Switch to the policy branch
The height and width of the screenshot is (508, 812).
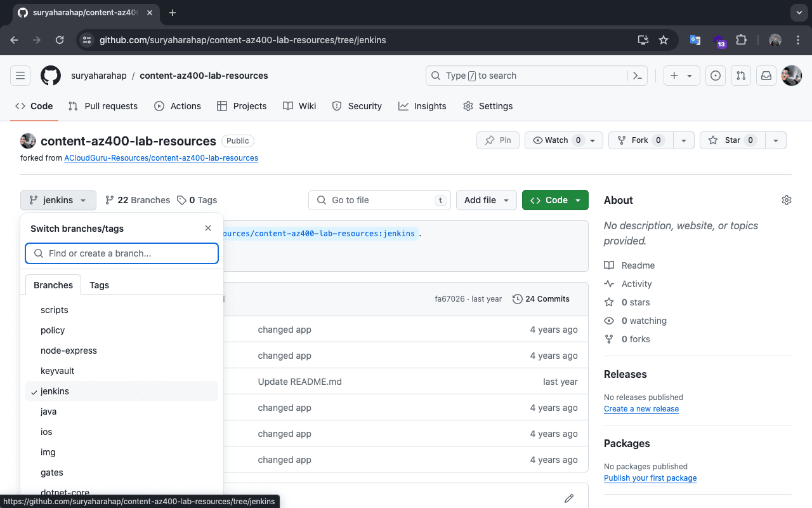122,330
